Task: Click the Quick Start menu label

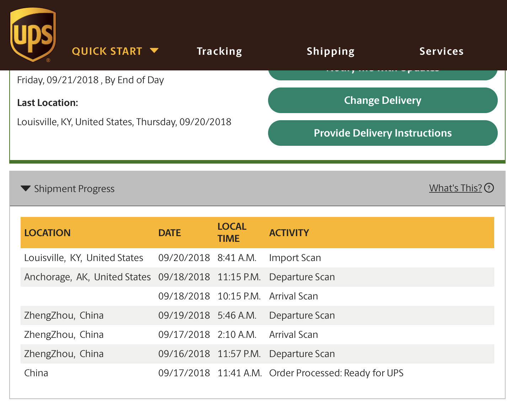Action: (107, 51)
